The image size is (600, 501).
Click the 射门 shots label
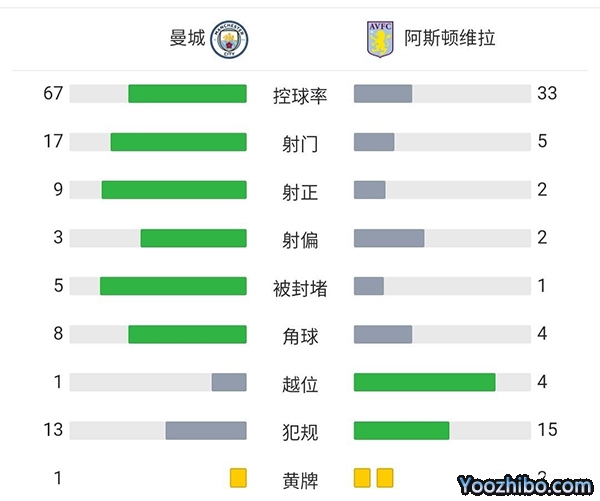300,143
